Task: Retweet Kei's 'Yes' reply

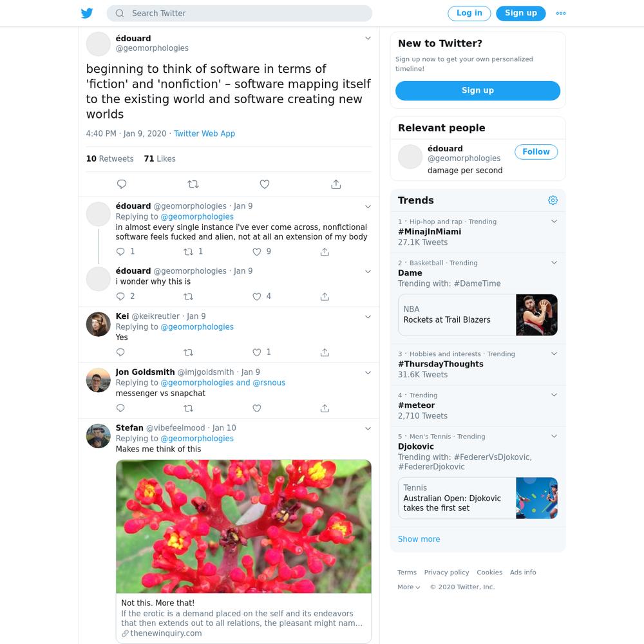Action: (x=188, y=352)
